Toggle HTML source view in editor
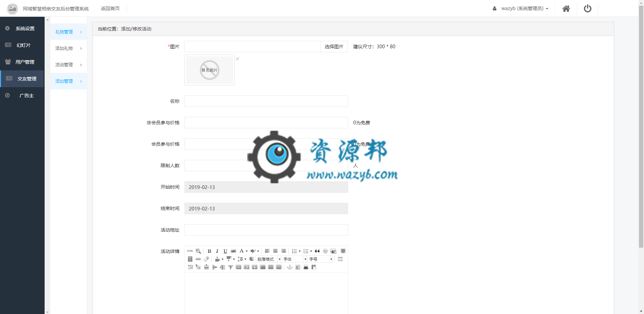Screen dimensions: 644x314 190,251
